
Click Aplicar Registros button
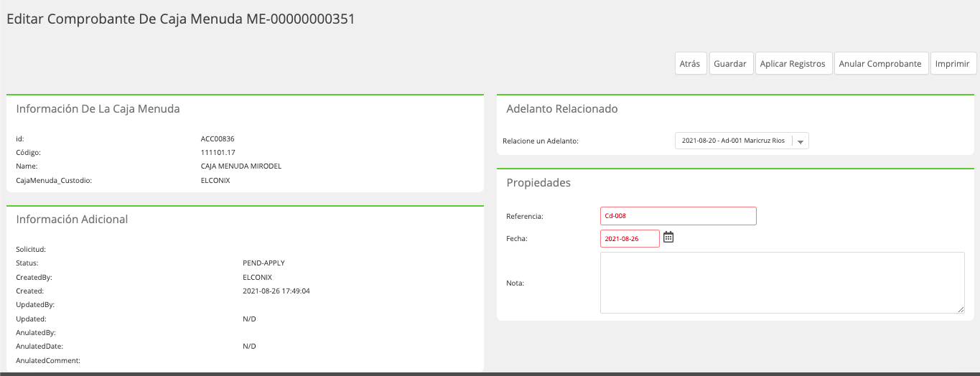pos(793,63)
